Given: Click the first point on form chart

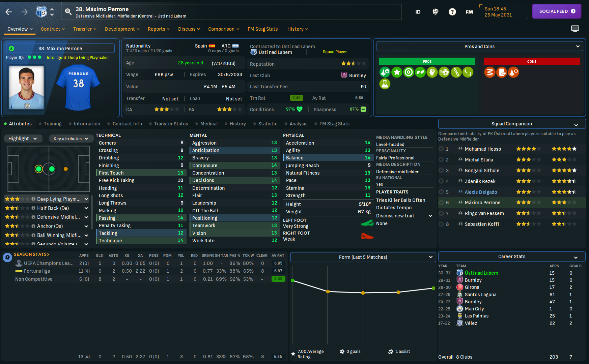Looking at the screenshot, I should pos(292,280).
